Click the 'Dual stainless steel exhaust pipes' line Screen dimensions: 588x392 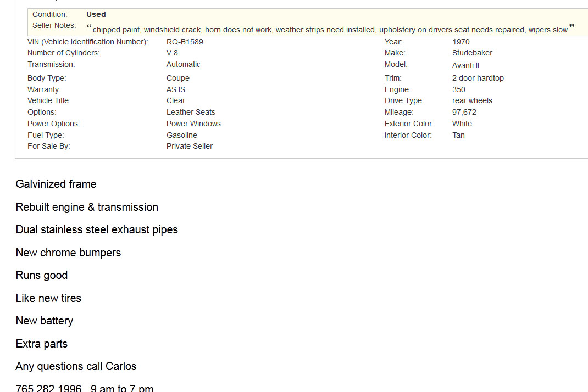[x=97, y=229]
